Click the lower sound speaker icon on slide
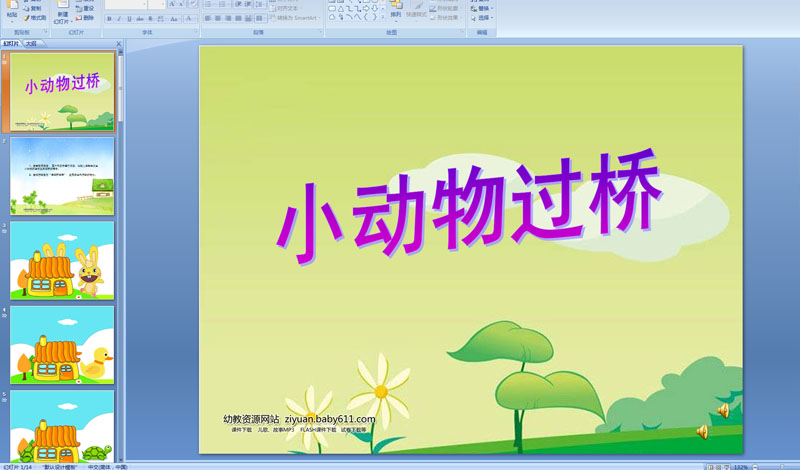This screenshot has height=470, width=800. tap(702, 432)
